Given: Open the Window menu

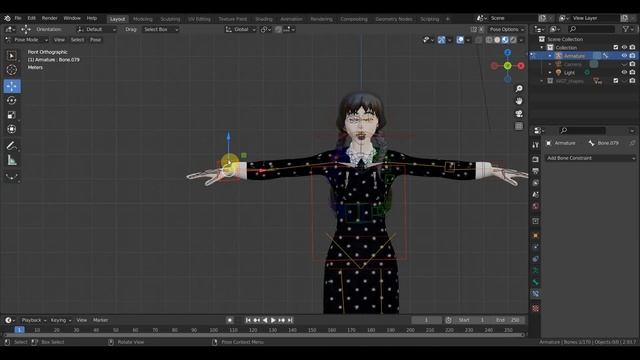Looking at the screenshot, I should 72,18.
